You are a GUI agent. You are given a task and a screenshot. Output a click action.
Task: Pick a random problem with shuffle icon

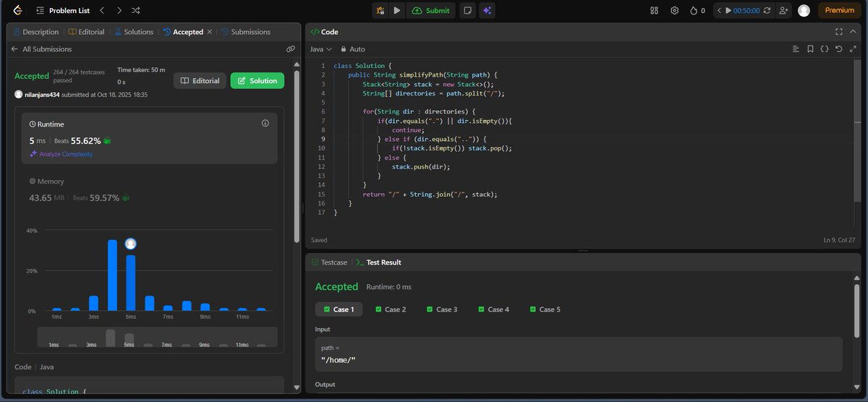click(x=137, y=11)
